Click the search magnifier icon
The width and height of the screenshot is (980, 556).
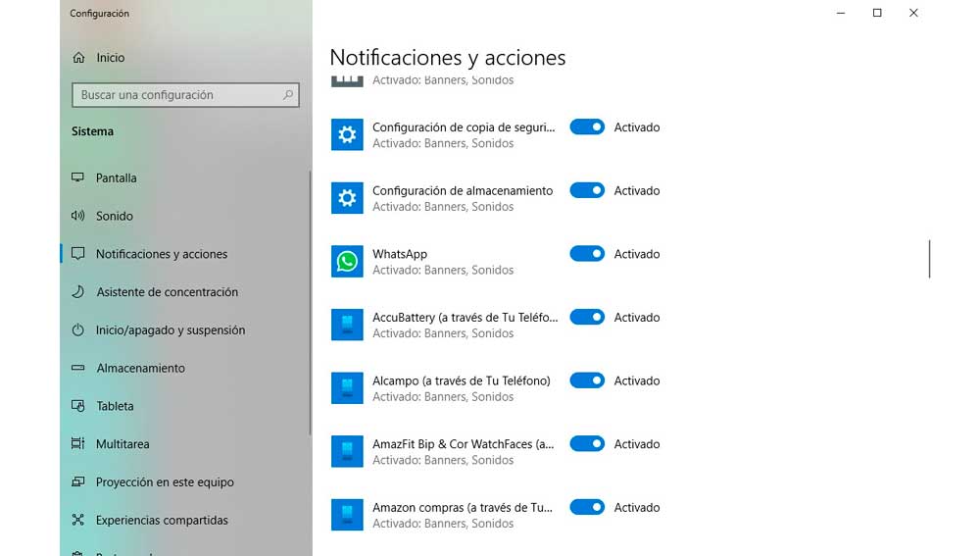288,95
